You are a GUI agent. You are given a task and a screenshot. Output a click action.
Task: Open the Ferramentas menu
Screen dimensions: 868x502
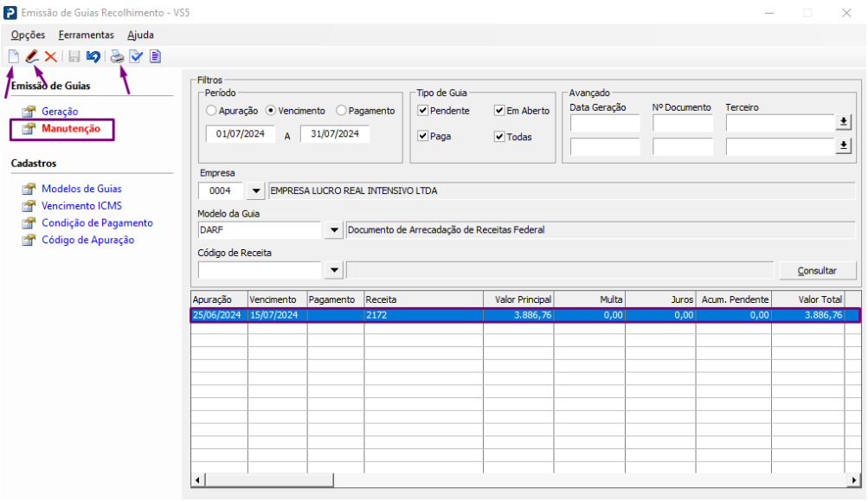pos(86,35)
